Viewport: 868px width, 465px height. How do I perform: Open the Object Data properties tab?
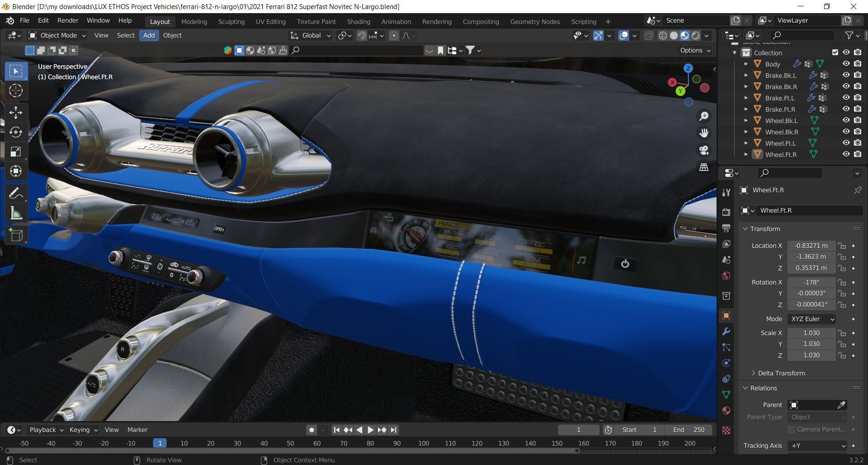726,394
